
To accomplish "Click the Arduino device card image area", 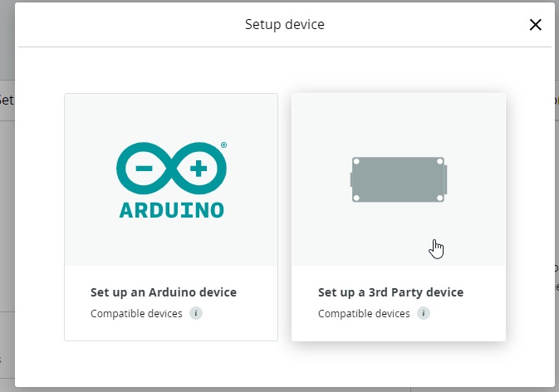I will (171, 179).
